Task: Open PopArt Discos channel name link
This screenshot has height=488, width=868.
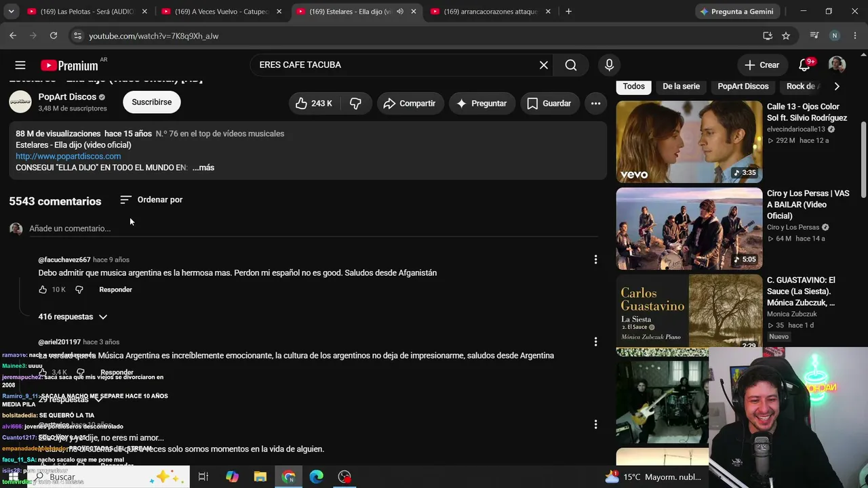Action: tap(67, 97)
